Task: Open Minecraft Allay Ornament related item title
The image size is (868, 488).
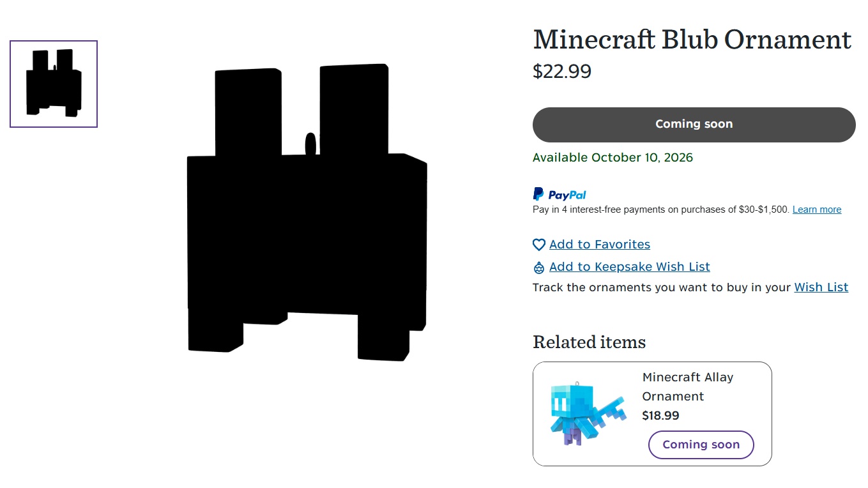Action: point(687,386)
